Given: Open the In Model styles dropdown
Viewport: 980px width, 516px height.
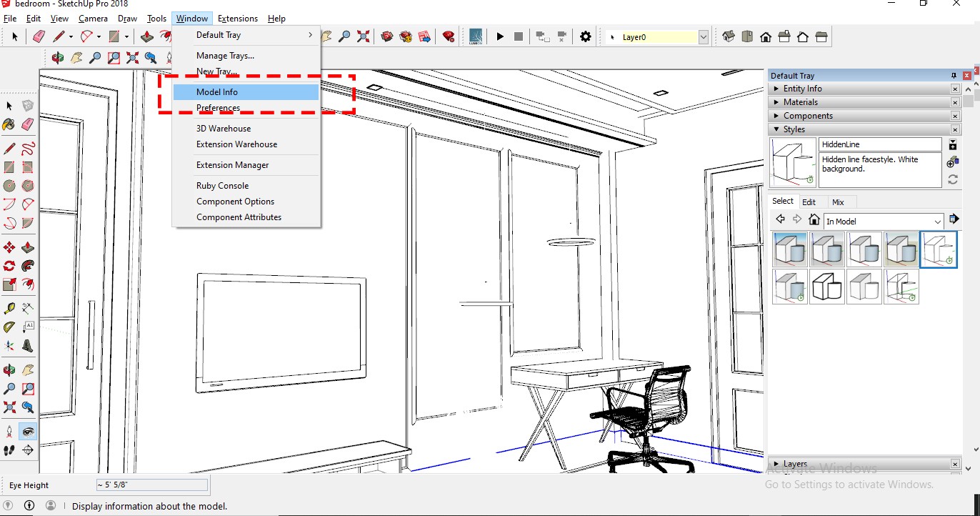Looking at the screenshot, I should pyautogui.click(x=937, y=222).
